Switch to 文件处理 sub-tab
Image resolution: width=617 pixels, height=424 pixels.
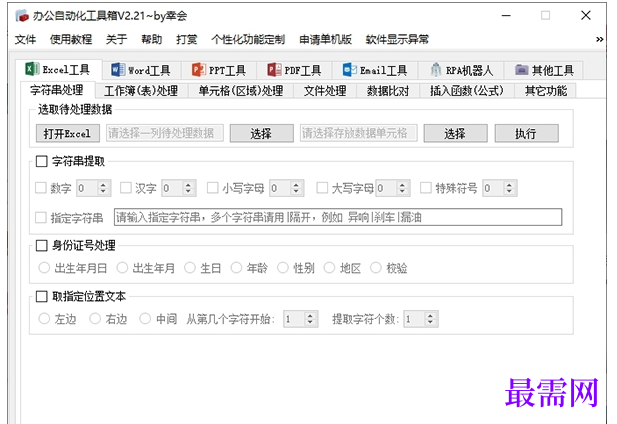325,91
